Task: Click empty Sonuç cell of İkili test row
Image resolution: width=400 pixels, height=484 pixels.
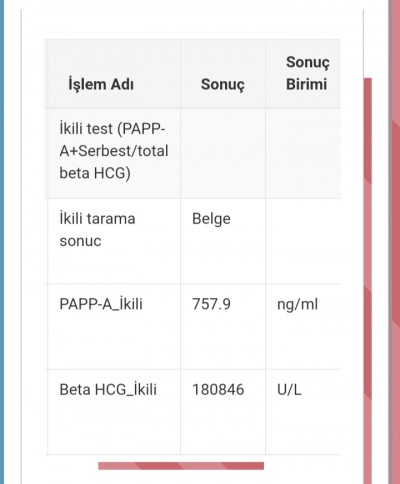Action: [x=223, y=153]
